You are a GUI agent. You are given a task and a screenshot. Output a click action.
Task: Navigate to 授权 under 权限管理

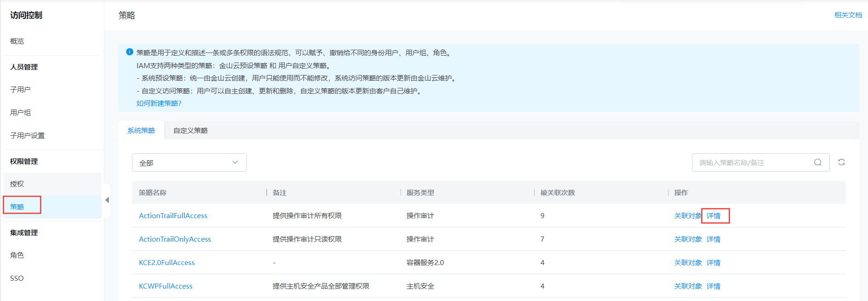[17, 184]
